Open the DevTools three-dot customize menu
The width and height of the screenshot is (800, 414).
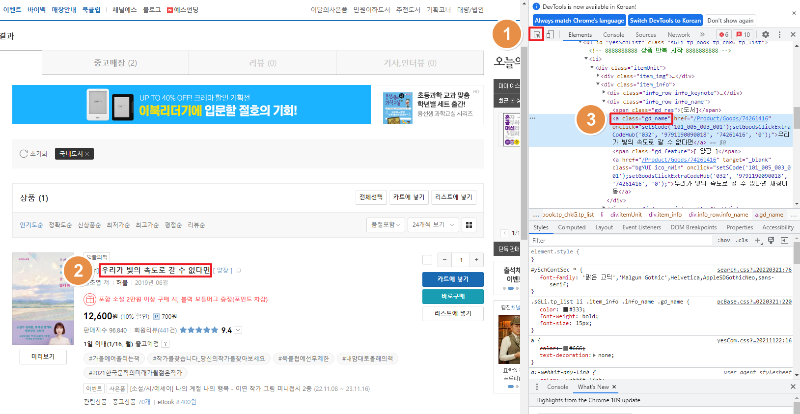pyautogui.click(x=779, y=34)
